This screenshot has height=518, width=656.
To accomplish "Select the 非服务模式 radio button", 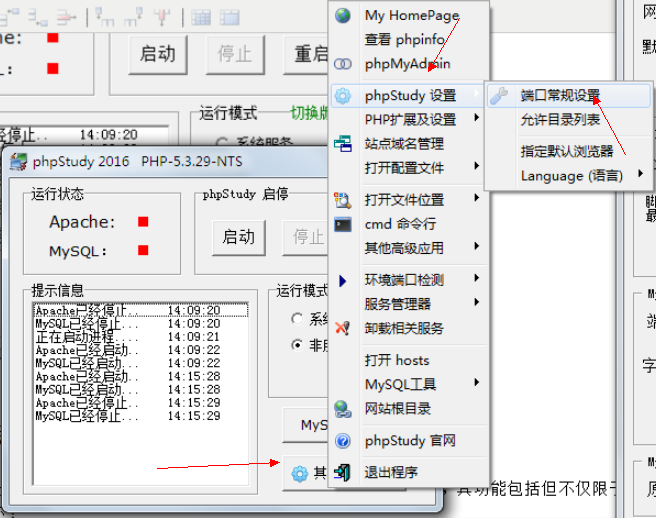I will tap(297, 345).
